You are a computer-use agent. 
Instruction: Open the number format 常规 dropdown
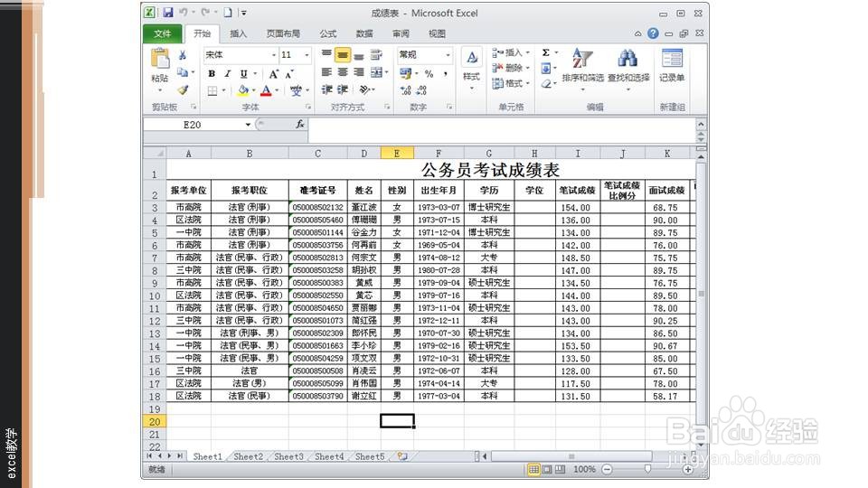(448, 55)
